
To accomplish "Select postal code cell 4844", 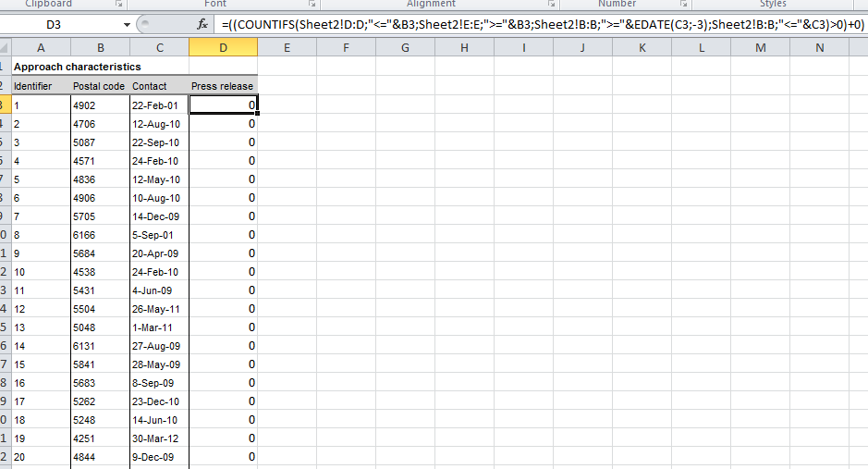I will point(100,457).
